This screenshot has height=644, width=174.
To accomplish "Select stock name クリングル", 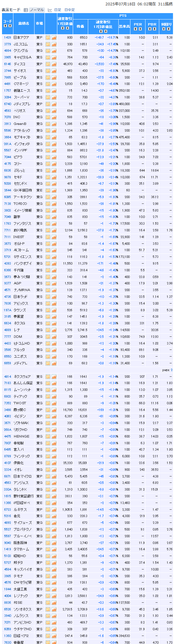I will point(21,51).
